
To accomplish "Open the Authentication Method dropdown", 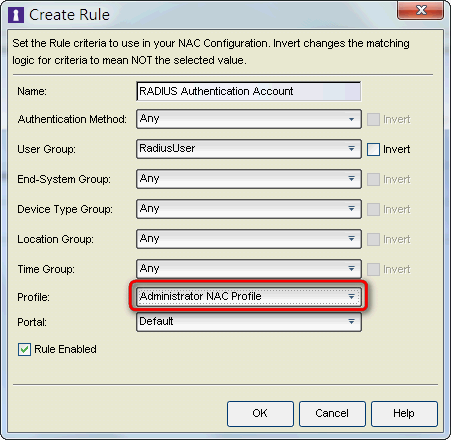I will pos(249,119).
